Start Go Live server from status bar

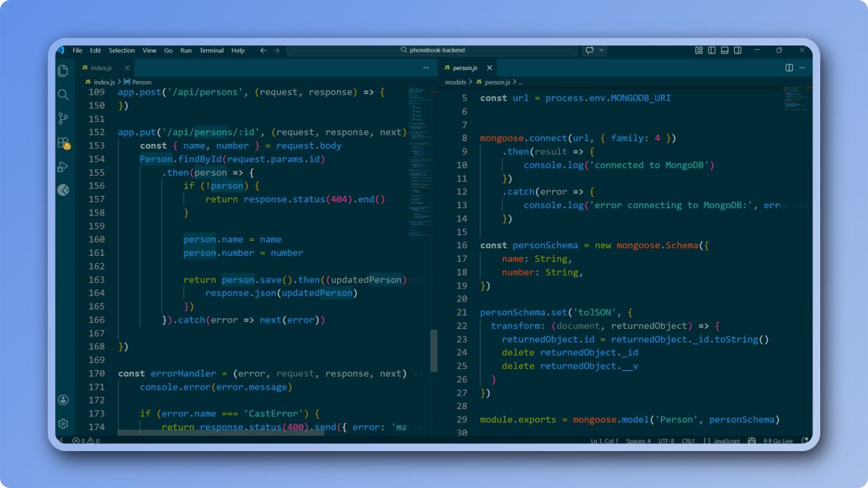pyautogui.click(x=779, y=440)
